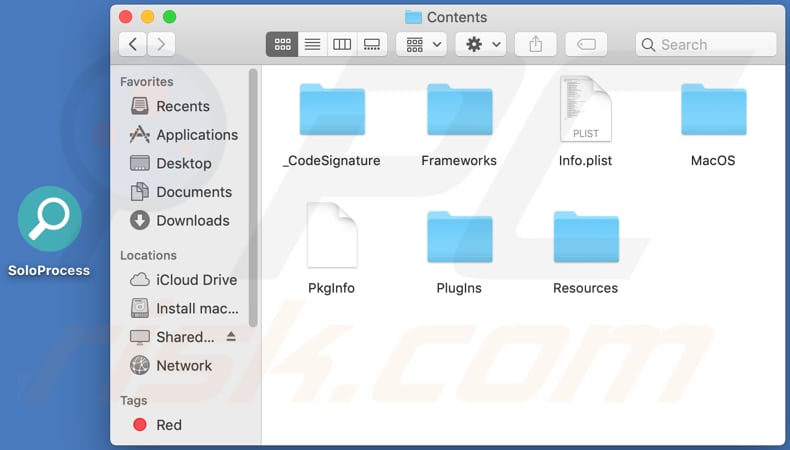790x450 pixels.
Task: Click the Frameworks name label
Action: click(x=459, y=161)
